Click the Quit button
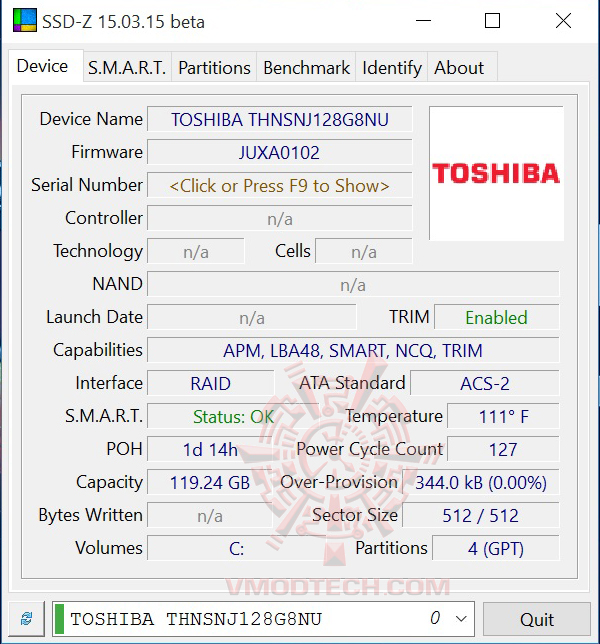 537,619
